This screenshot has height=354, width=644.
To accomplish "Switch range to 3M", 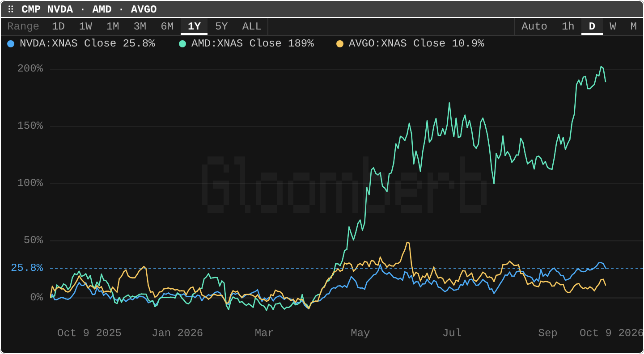I will 140,26.
